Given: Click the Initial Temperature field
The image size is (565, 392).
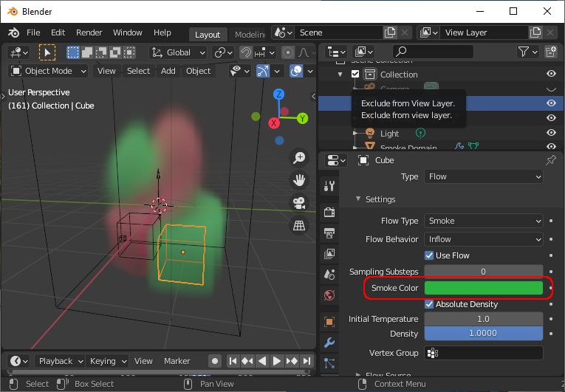Looking at the screenshot, I should point(484,319).
